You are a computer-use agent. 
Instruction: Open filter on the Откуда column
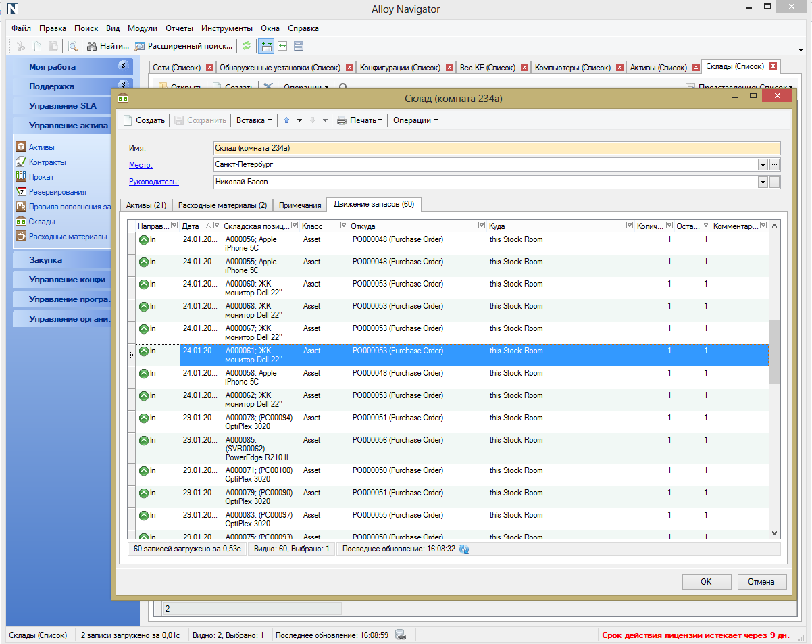481,226
